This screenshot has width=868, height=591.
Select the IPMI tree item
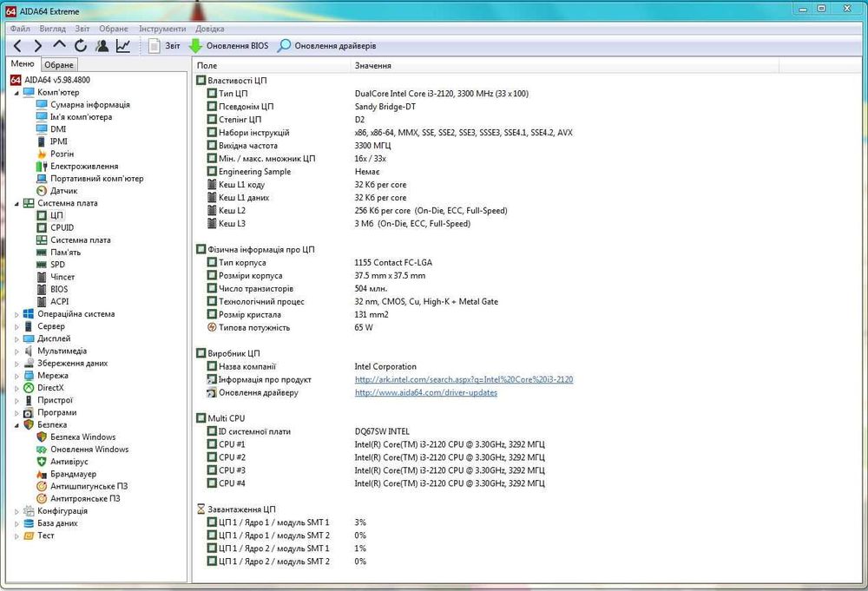59,141
